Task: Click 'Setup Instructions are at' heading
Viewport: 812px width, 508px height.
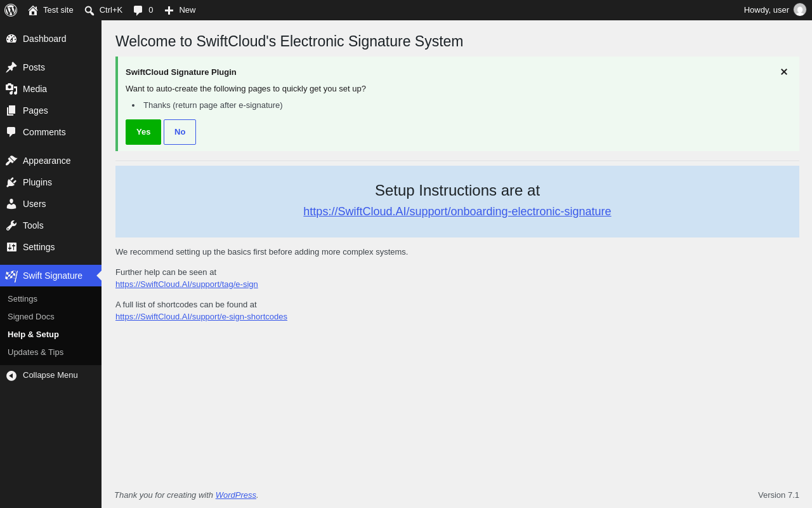Action: click(457, 190)
